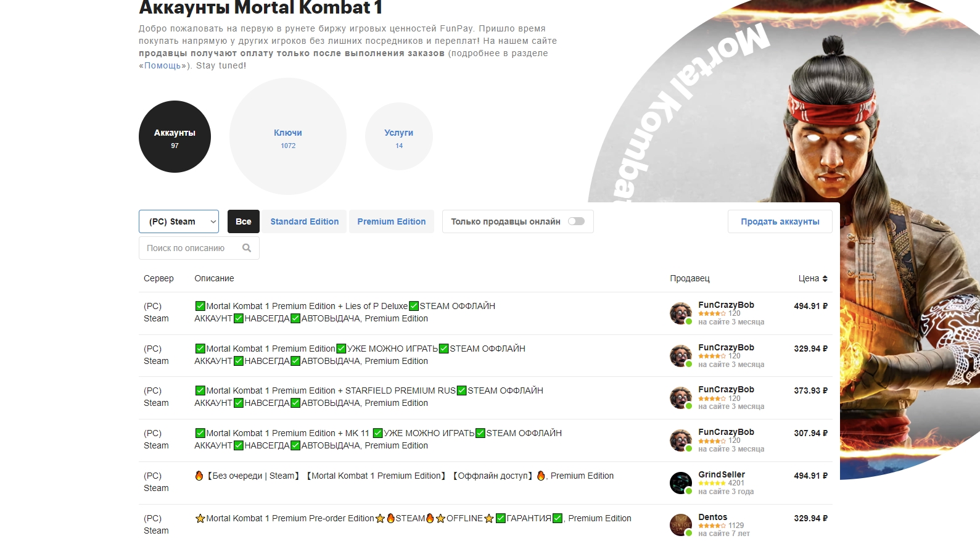Viewport: 980px width, 541px height.
Task: Open the Ключи category circle
Action: click(288, 136)
